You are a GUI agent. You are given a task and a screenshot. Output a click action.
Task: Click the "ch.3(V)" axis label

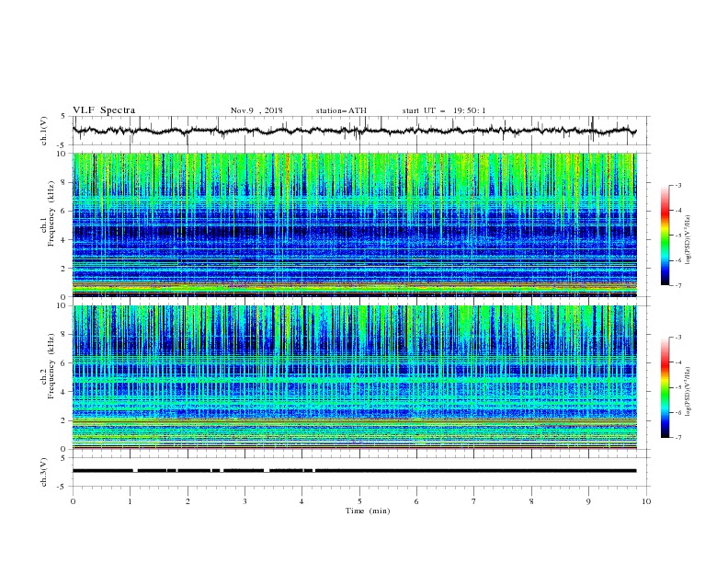(44, 472)
